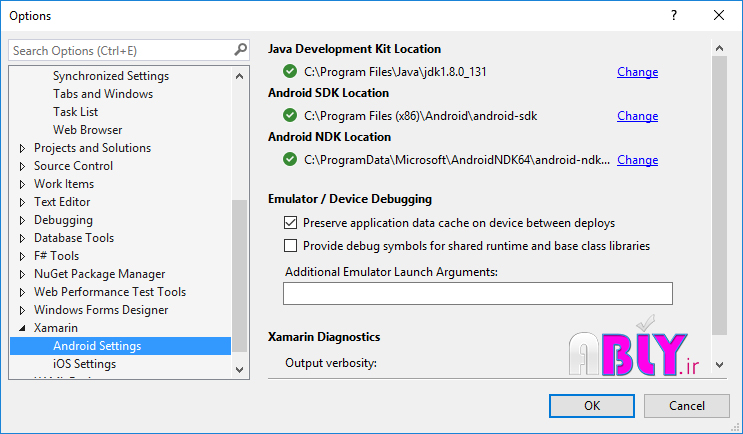This screenshot has width=743, height=434.
Task: Confirm with the OK button
Action: point(592,406)
